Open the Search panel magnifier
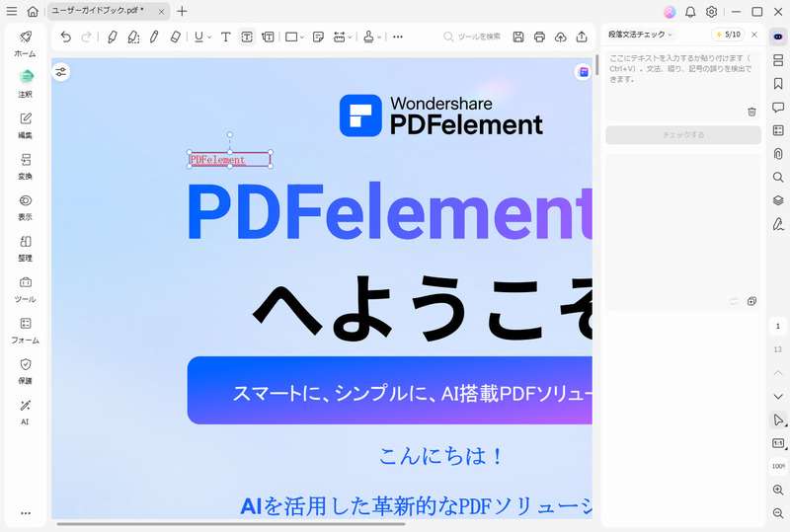Screen dimensions: 790x532 (778, 178)
